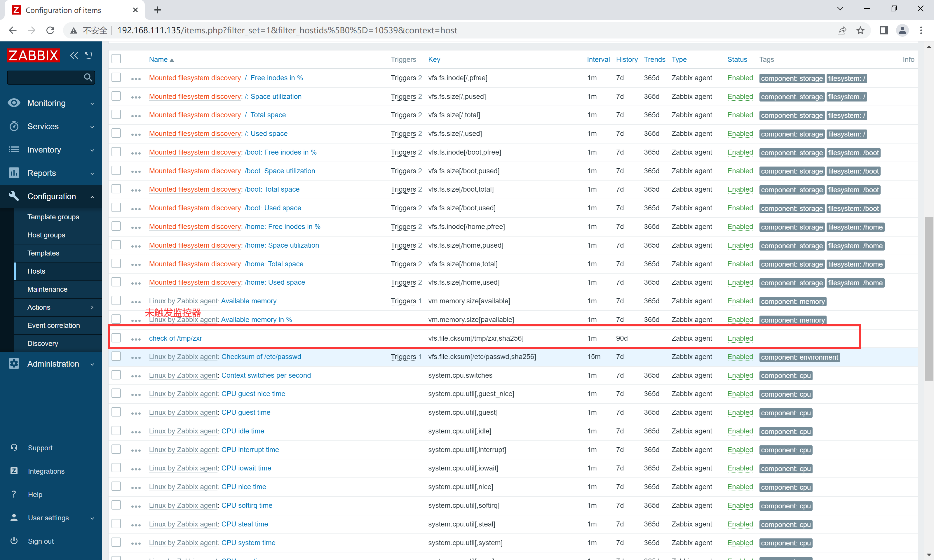
Task: Open browser side panel icon
Action: point(884,31)
